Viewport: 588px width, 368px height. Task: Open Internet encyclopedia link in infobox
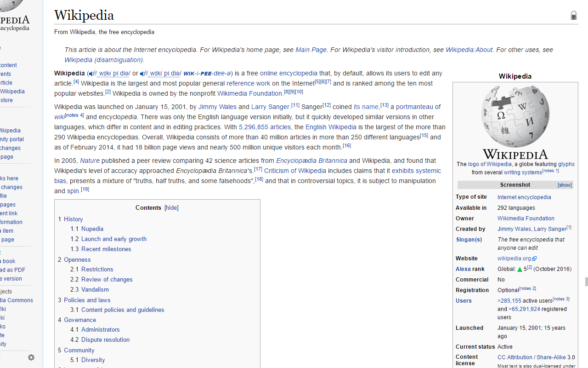click(524, 197)
